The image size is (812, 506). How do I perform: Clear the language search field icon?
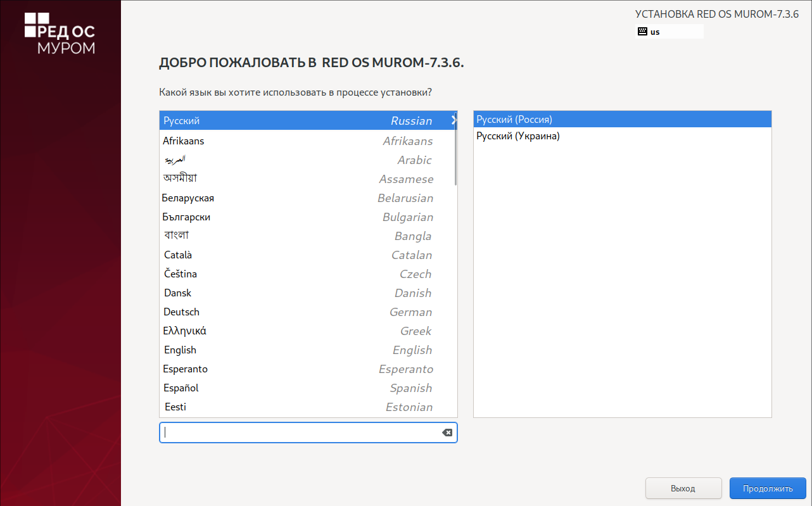click(447, 433)
